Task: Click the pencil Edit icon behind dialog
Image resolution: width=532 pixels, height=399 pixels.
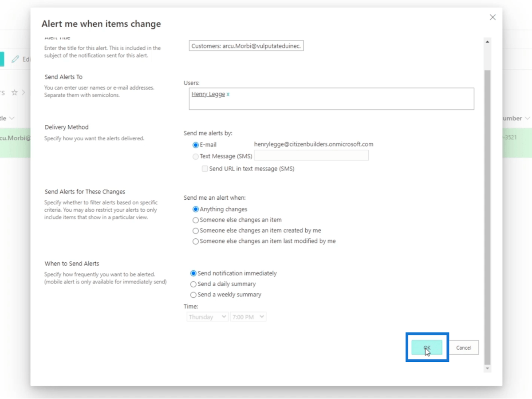Action: [16, 59]
